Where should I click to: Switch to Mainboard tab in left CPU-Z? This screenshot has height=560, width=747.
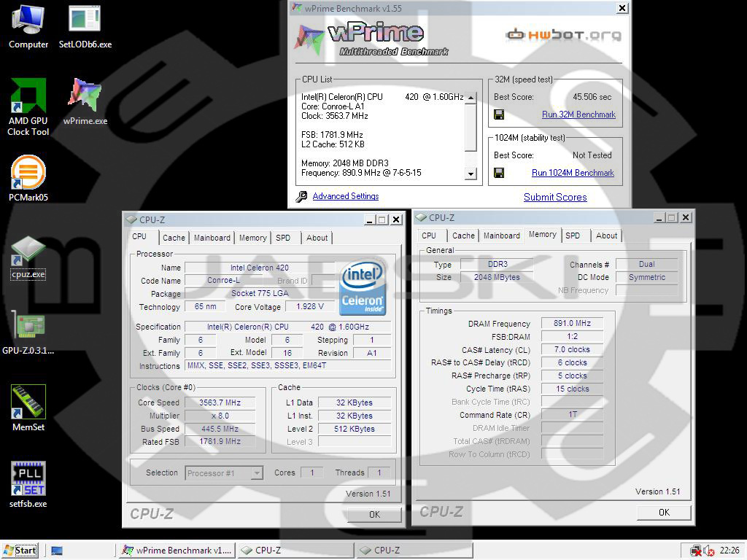212,238
